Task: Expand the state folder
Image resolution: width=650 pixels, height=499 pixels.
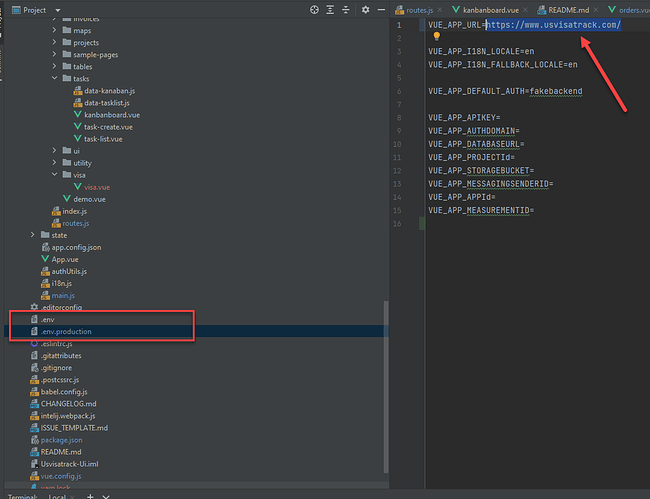Action: (x=33, y=235)
